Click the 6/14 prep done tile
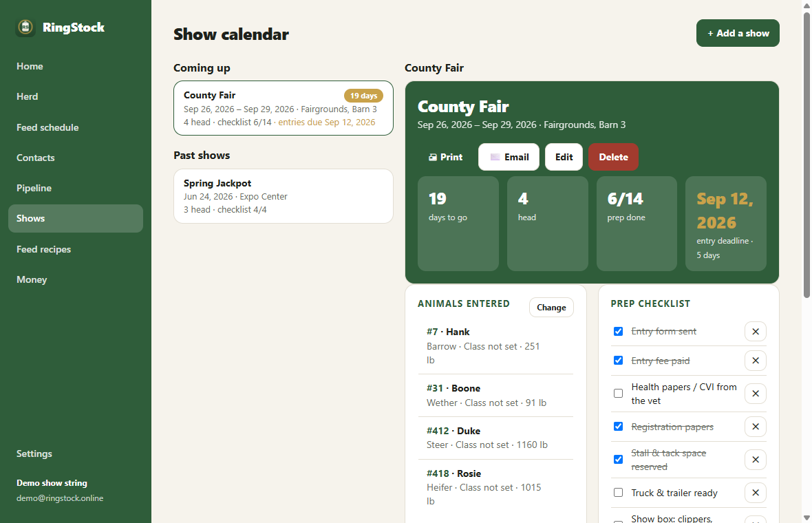 [x=637, y=224]
